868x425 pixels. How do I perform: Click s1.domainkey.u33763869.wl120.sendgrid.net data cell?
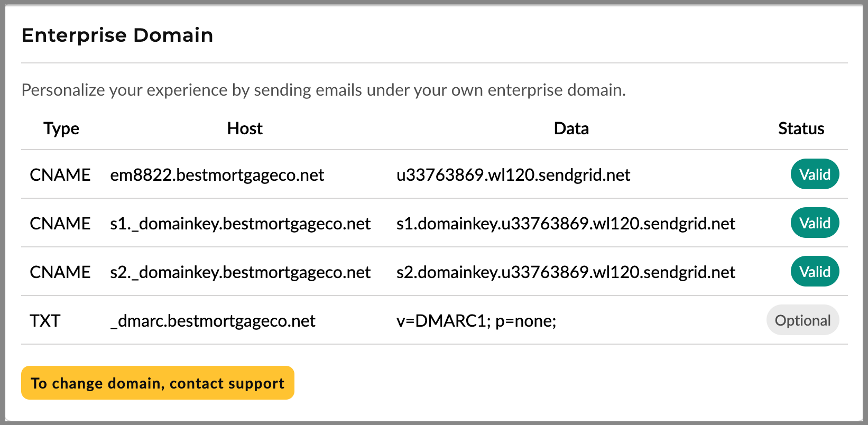(566, 223)
